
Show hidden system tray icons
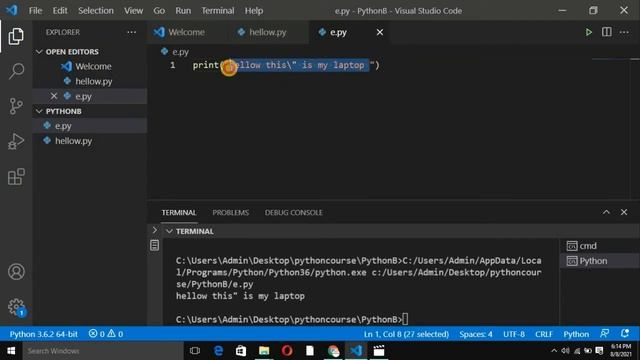click(554, 351)
